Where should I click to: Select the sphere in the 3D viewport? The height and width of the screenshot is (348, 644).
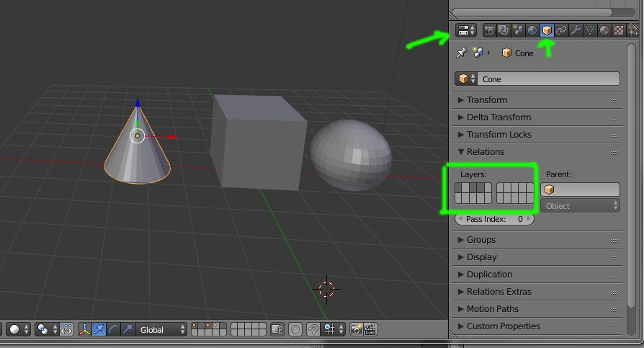351,155
